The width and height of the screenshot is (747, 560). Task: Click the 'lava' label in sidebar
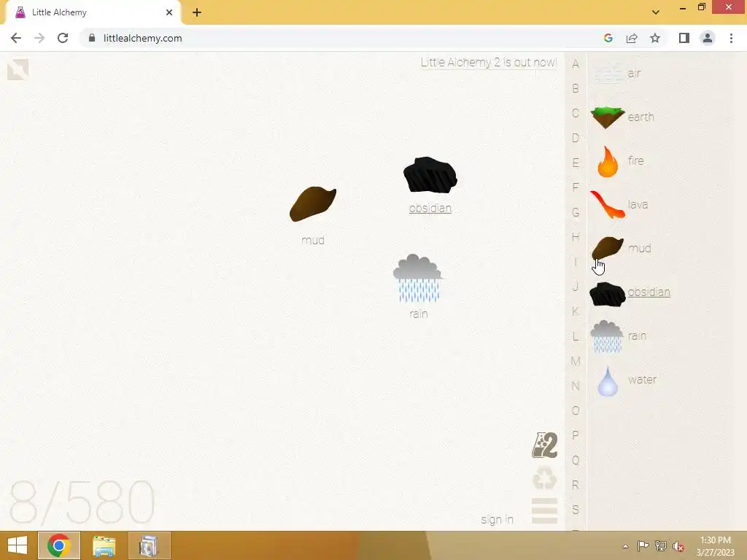click(638, 205)
